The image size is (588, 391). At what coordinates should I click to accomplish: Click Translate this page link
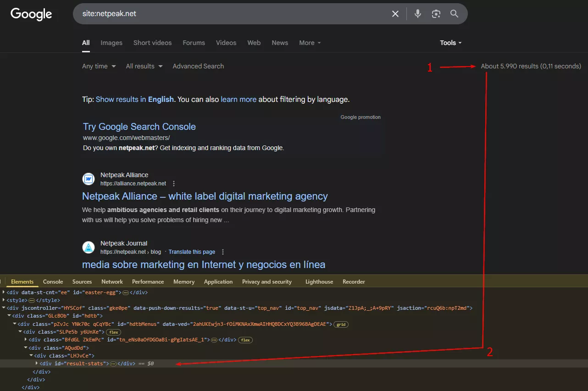192,252
